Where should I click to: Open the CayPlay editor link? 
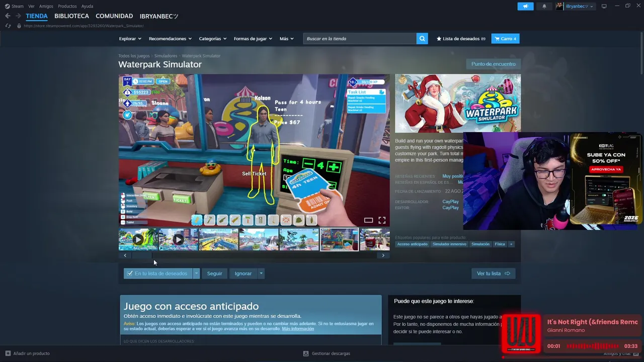[450, 208]
